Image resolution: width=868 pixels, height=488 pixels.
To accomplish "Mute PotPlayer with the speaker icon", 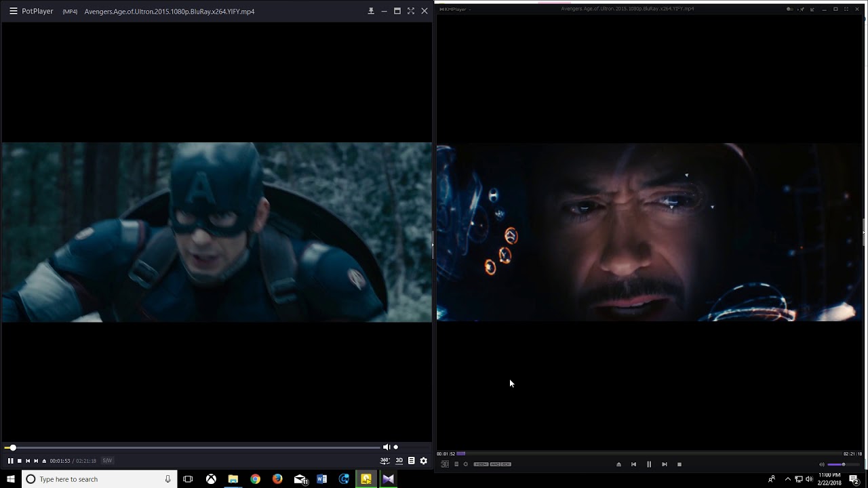I will click(x=387, y=447).
